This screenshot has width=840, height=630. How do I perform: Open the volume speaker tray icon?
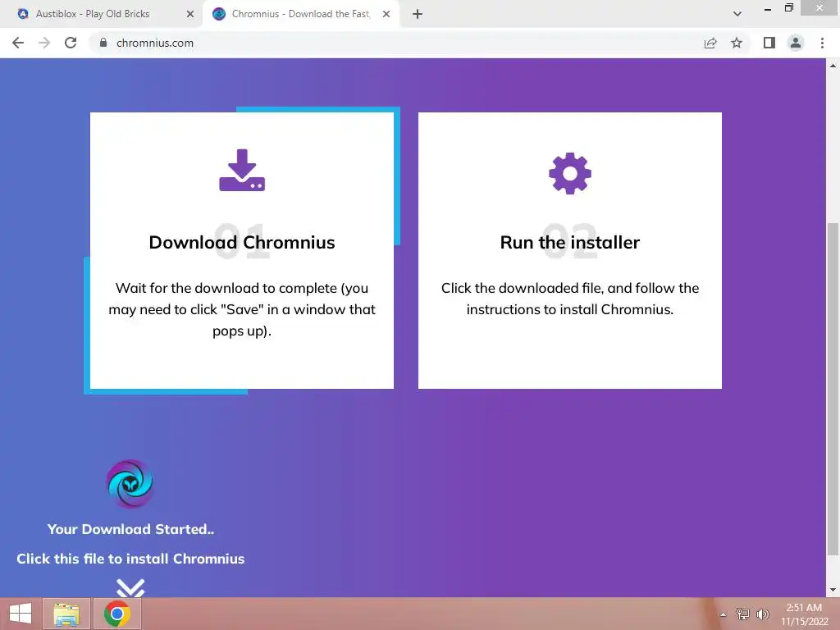tap(763, 614)
